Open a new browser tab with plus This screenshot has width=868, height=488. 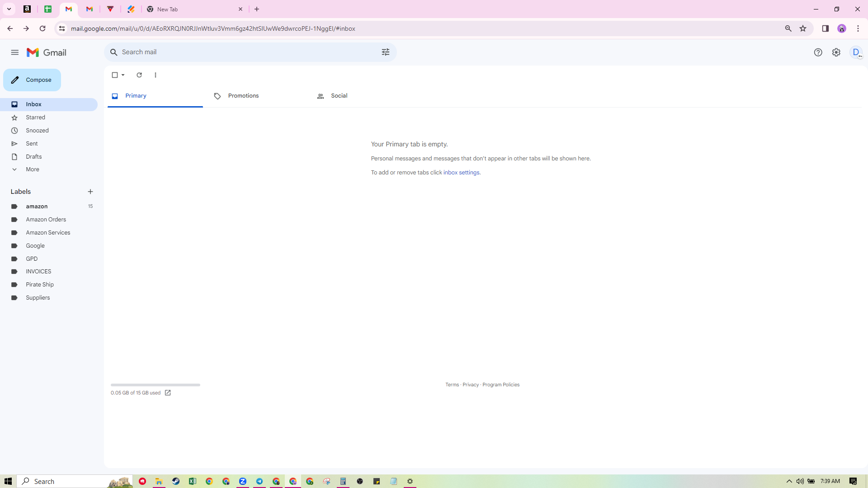point(257,9)
